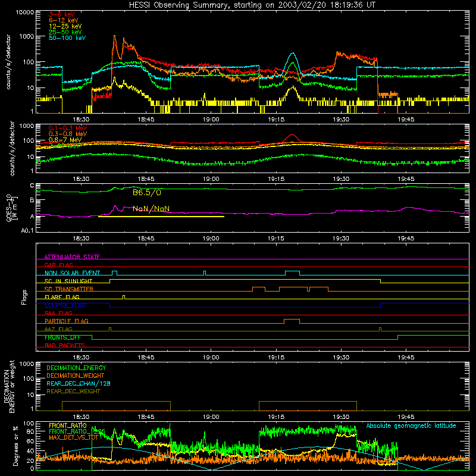Click the yellow flare duration bar in GOES panel

[x=161, y=217]
